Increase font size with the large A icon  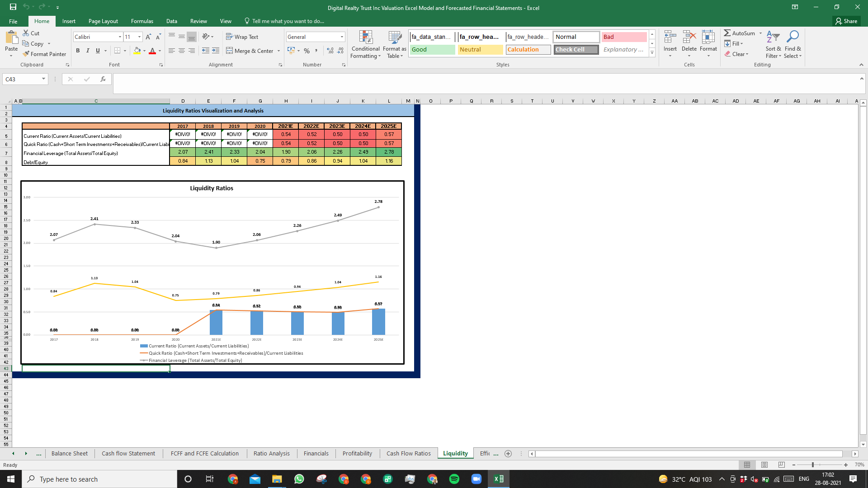click(x=148, y=37)
